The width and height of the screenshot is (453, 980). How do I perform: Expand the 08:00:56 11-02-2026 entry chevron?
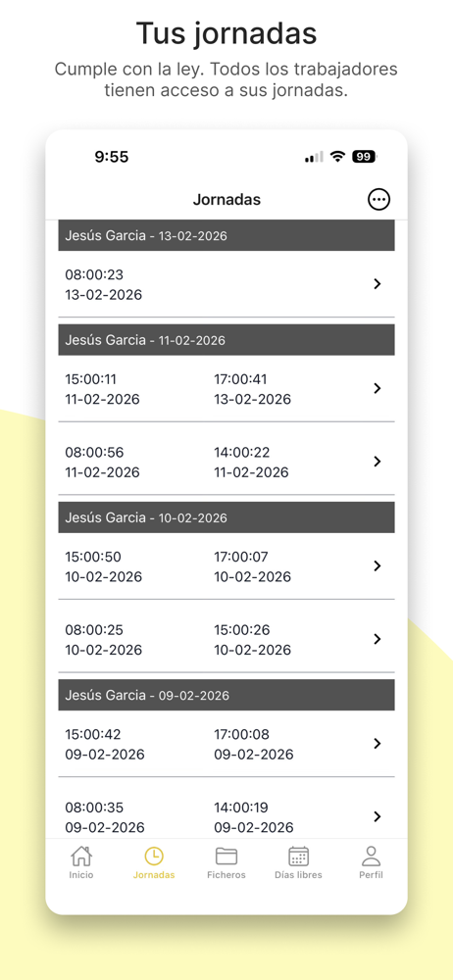(377, 462)
